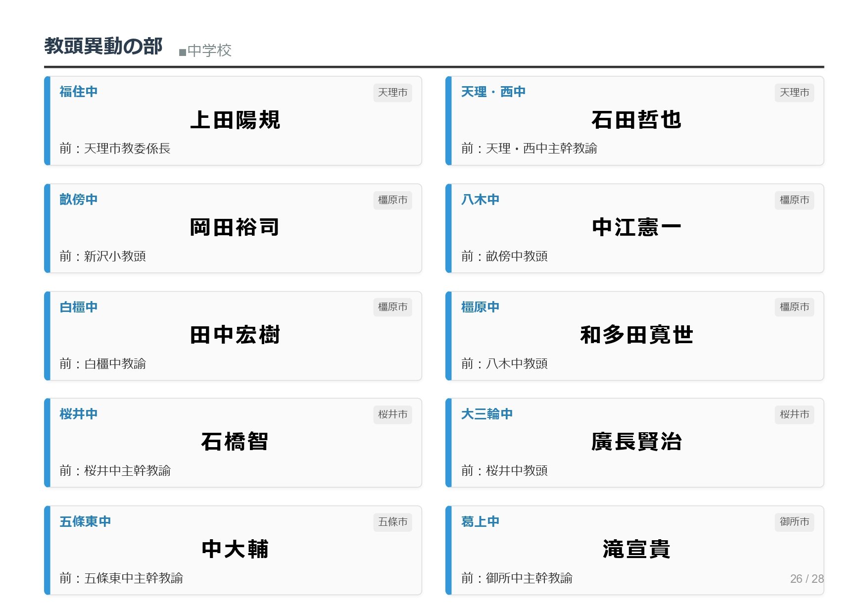Click the 御所市 city tag

794,522
